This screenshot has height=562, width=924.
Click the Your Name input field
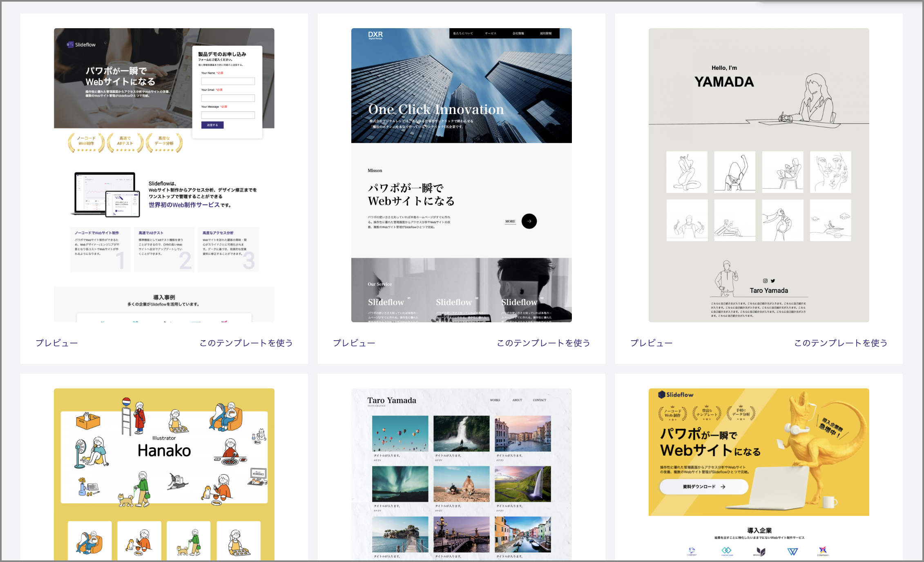(x=228, y=81)
